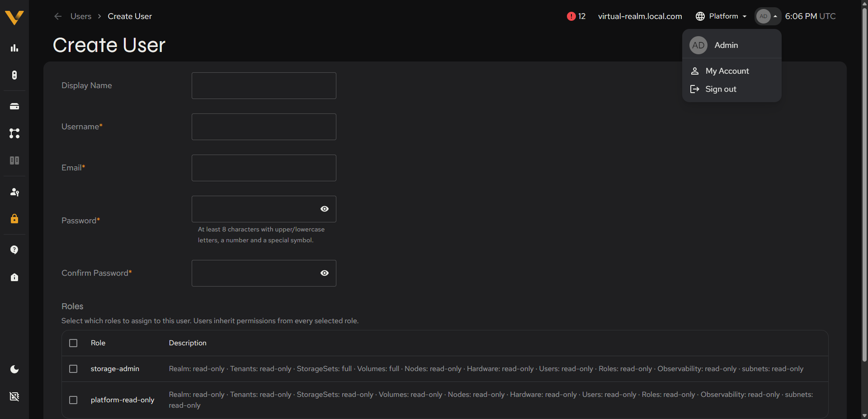
Task: Open the remote-shaped sidebar icon
Action: [x=14, y=75]
